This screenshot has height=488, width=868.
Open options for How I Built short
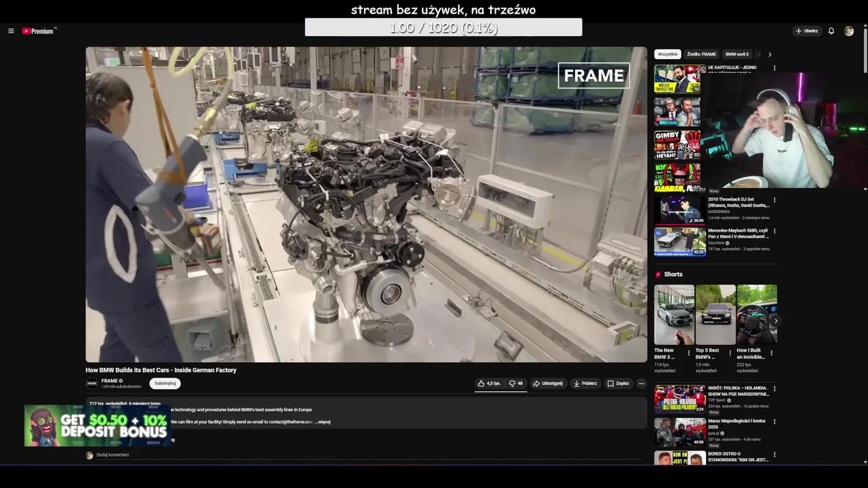tap(772, 353)
